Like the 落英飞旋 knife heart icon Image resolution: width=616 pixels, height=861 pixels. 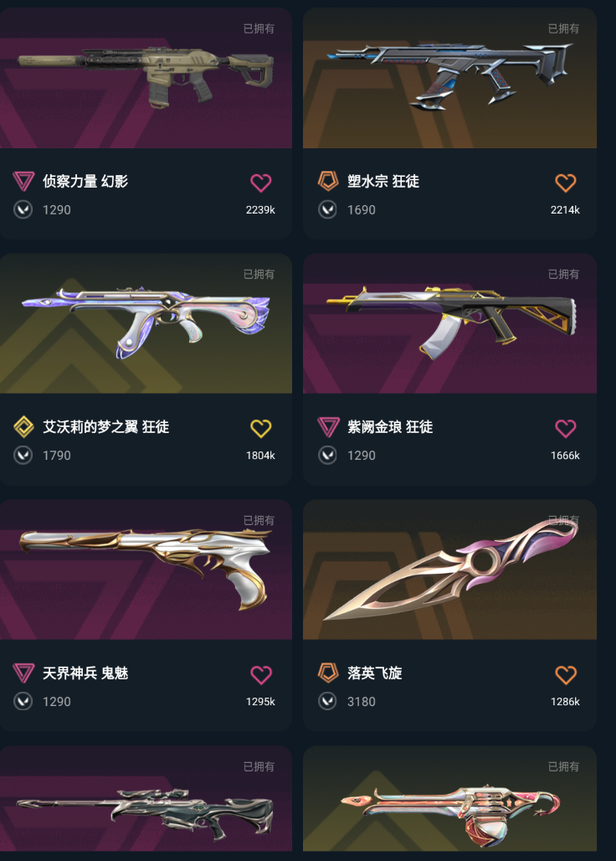coord(566,675)
